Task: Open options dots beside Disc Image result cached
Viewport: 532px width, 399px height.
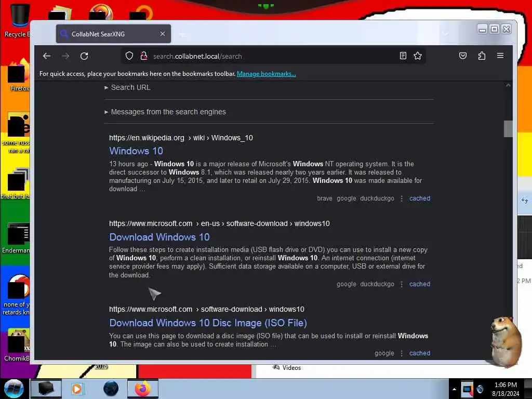Action: (x=402, y=353)
